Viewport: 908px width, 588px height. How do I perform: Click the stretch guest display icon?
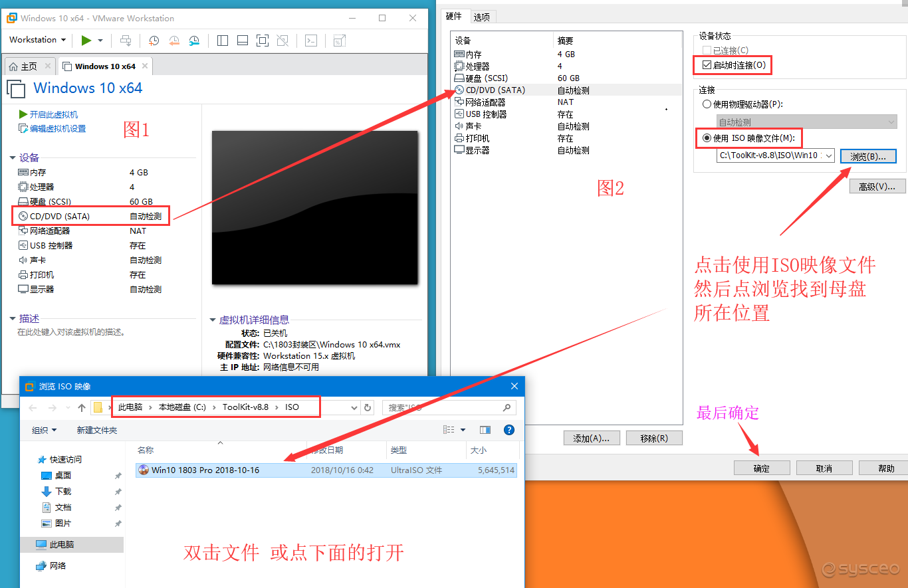340,41
